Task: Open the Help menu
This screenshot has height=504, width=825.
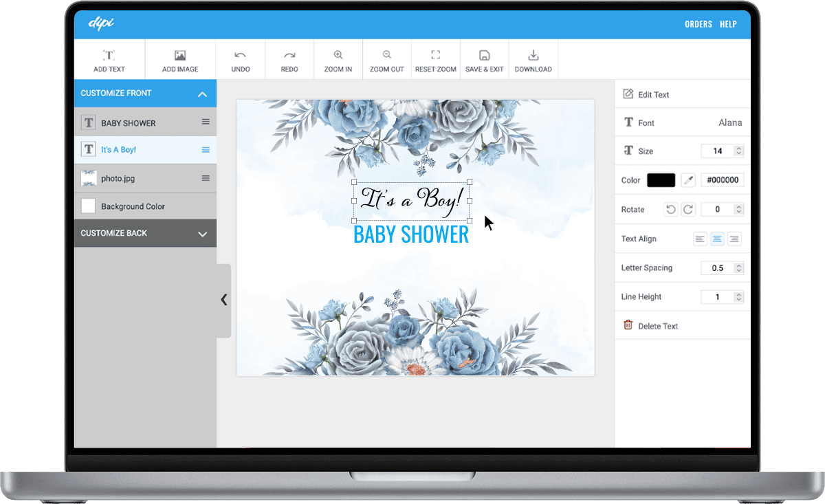Action: [728, 24]
